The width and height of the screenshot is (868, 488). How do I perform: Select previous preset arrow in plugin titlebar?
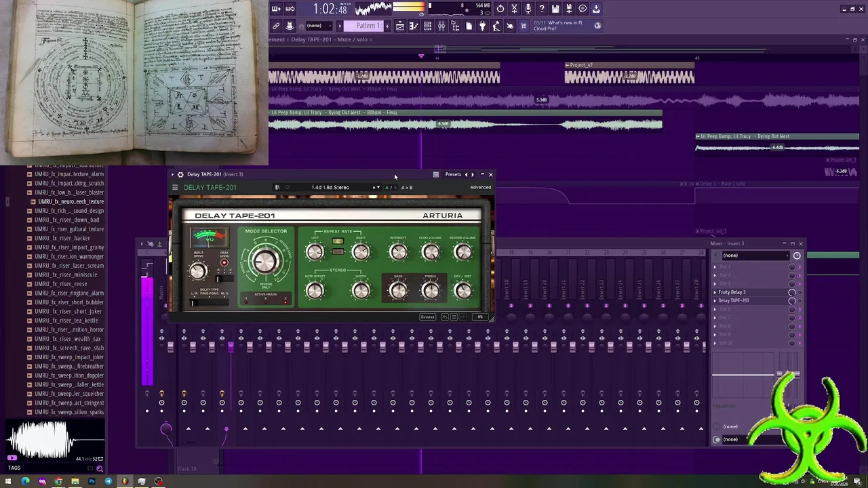click(x=466, y=174)
